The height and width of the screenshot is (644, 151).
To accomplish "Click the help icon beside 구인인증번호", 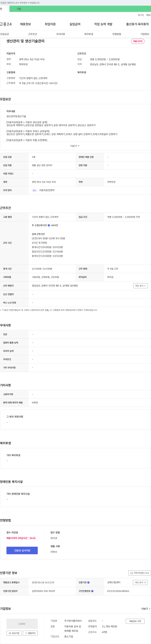I will [x=92, y=591].
